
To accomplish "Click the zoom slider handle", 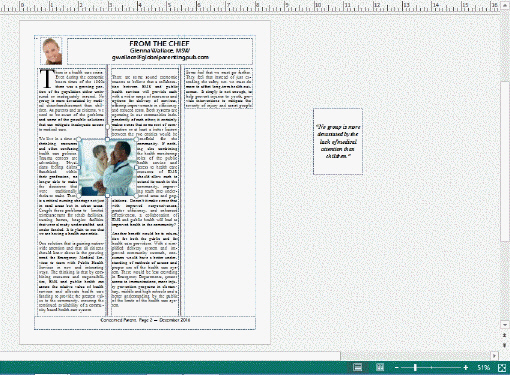I will 415,368.
